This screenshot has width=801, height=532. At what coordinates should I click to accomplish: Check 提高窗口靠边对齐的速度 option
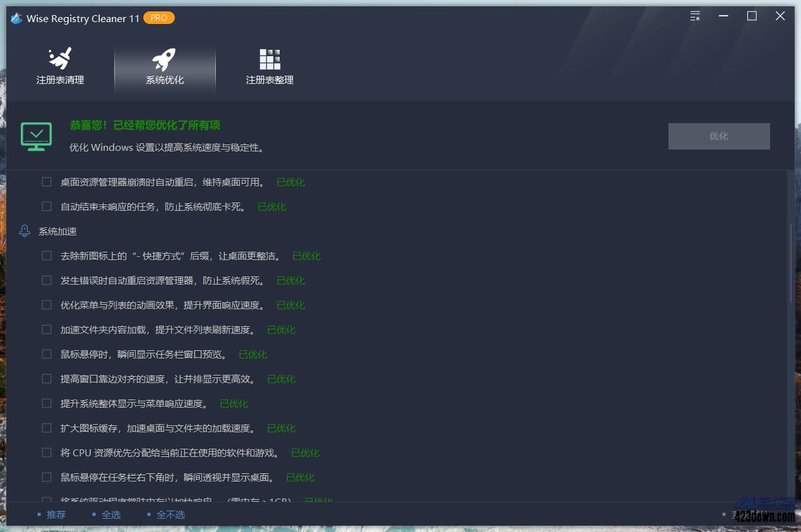(47, 379)
